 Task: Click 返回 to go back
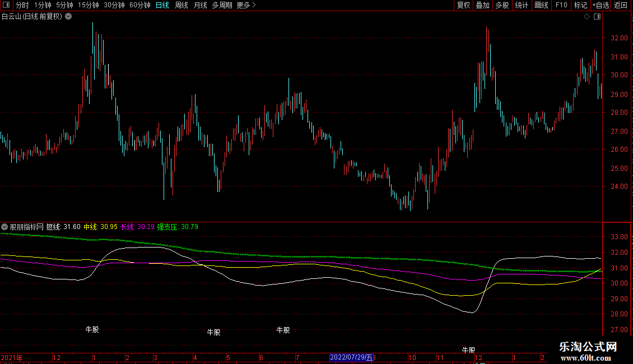tap(621, 5)
